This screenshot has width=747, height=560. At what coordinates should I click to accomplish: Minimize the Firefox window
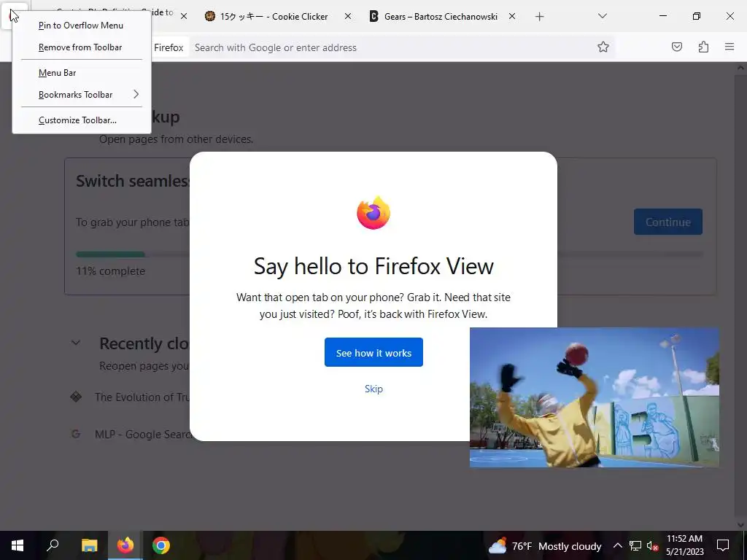click(x=662, y=16)
